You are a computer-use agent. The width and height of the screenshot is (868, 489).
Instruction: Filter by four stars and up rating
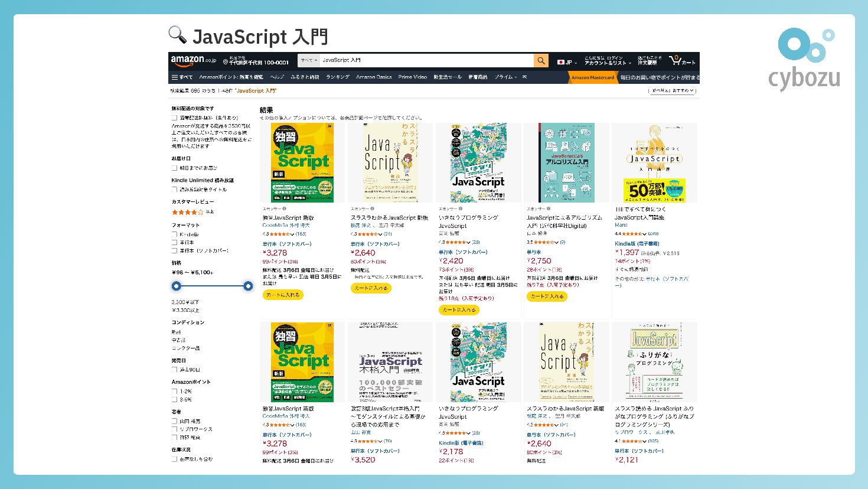pos(188,212)
